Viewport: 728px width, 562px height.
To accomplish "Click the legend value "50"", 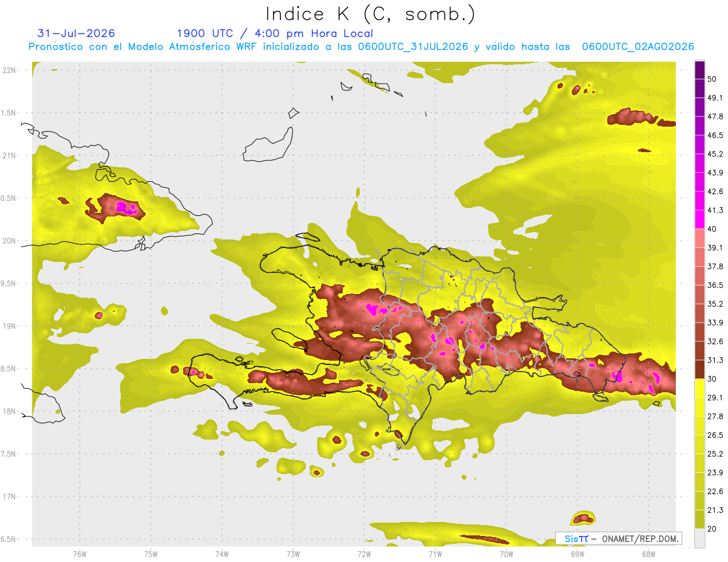I will [713, 79].
